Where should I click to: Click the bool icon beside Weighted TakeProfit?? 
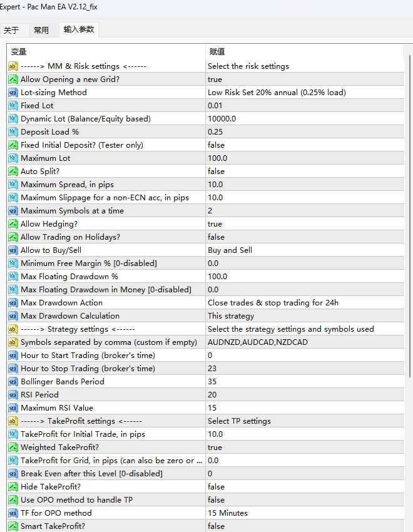13,448
